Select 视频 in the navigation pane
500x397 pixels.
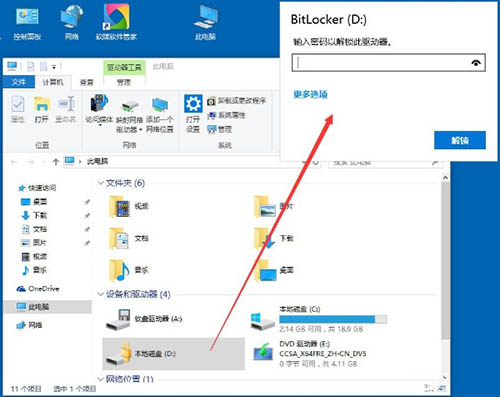coord(34,257)
